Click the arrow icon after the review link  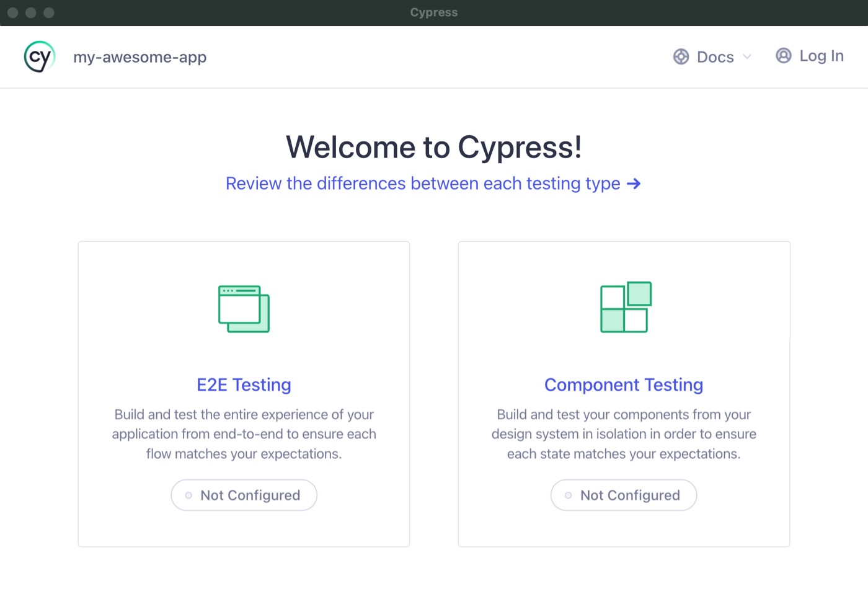click(634, 184)
